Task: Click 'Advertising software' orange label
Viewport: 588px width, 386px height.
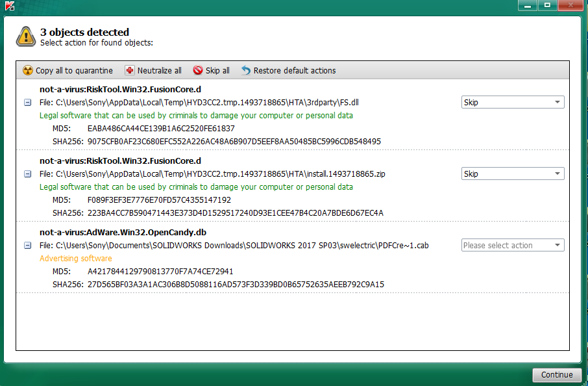Action: pyautogui.click(x=76, y=259)
